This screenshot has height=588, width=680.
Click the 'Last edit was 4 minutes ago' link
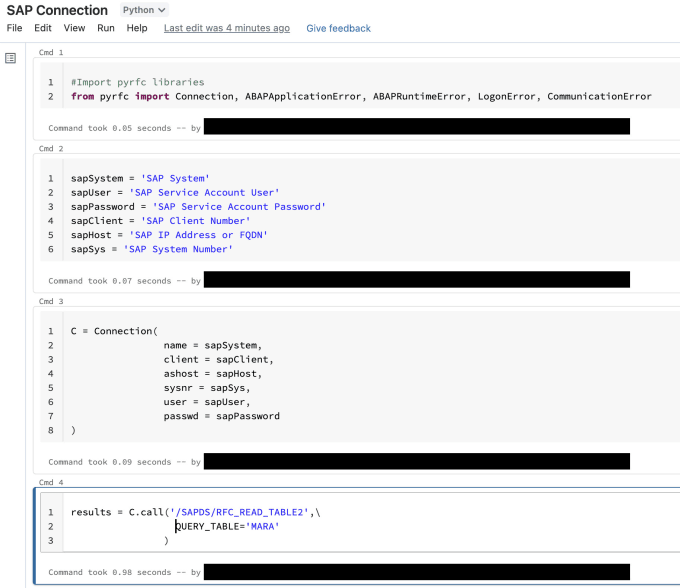[227, 28]
